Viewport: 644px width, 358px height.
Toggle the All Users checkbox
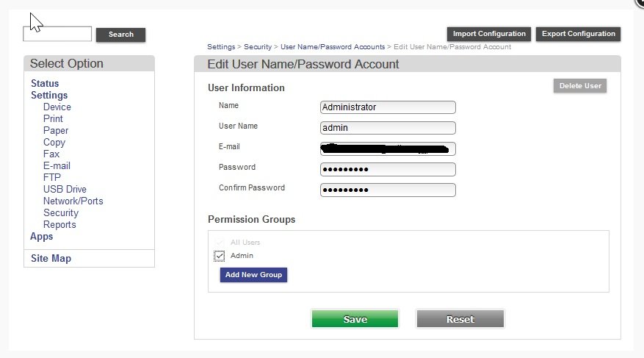220,243
